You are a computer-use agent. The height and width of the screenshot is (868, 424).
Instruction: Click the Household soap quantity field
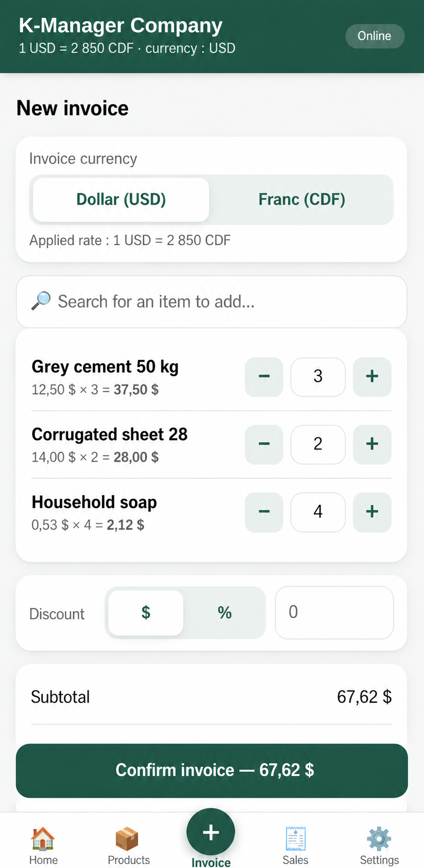click(x=318, y=512)
